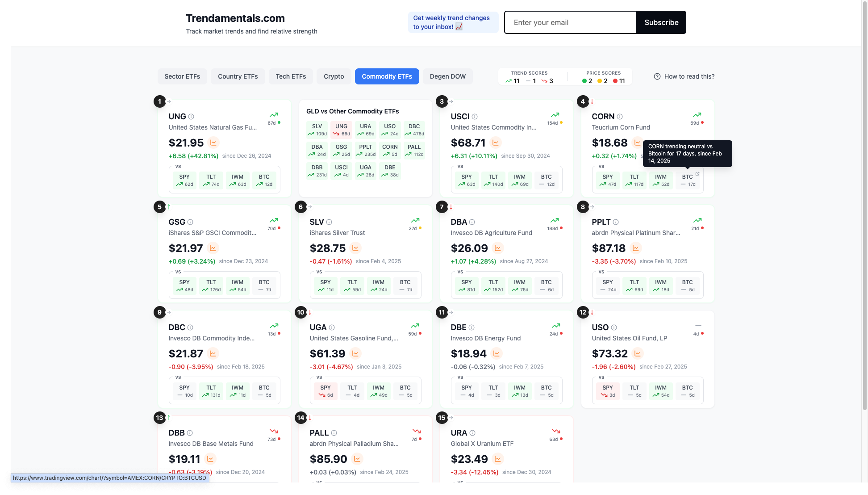Screen dimensions: 868x495
Task: Open the USCI chart icon beside $68.71
Action: 496,143
